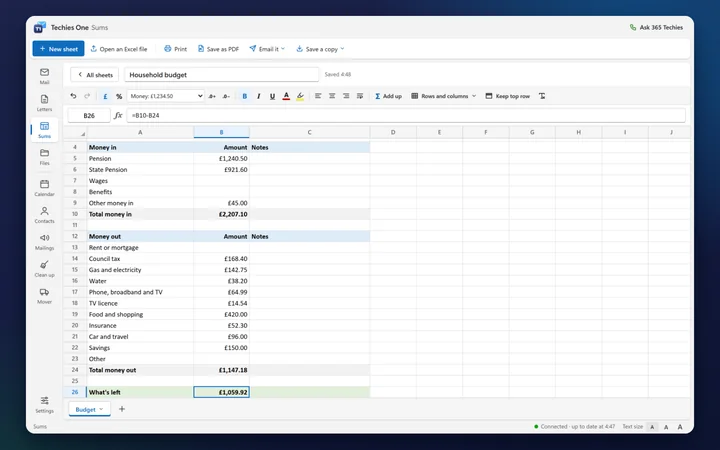The image size is (720, 450).
Task: Toggle italic formatting
Action: pyautogui.click(x=259, y=96)
